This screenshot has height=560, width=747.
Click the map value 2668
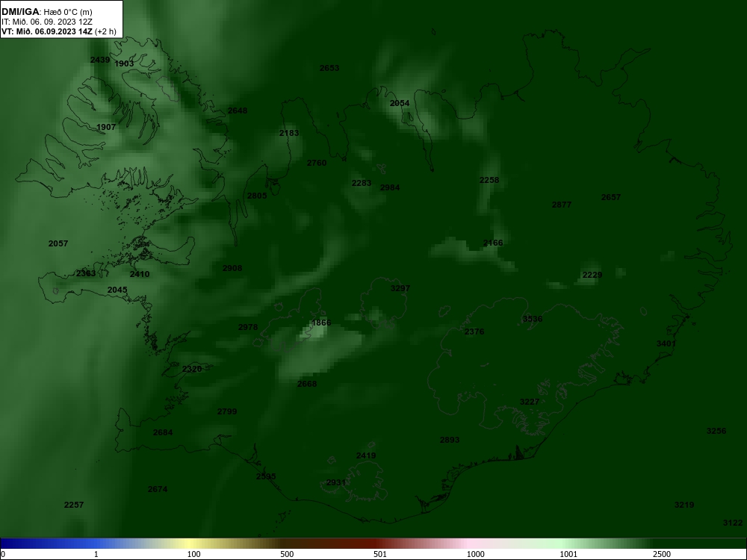[x=307, y=384]
